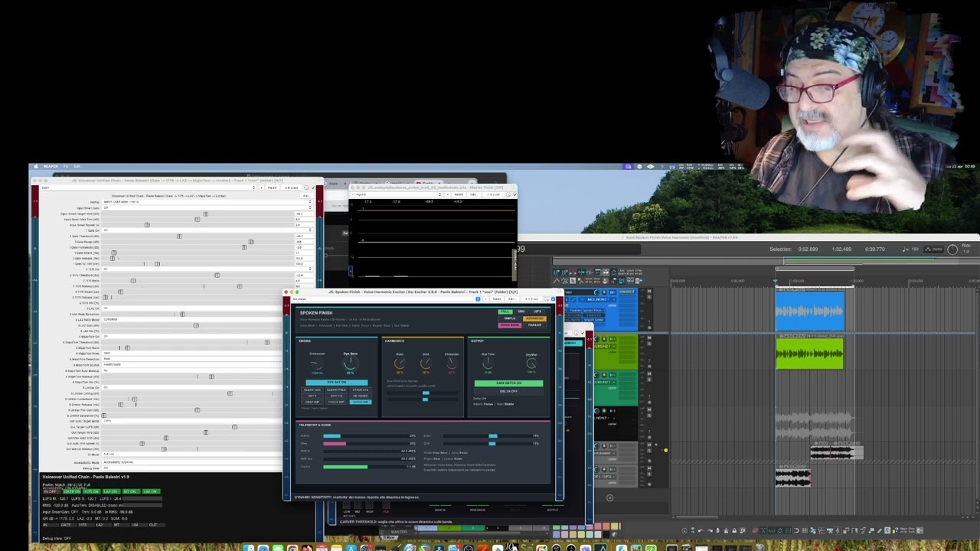Select the green audio clip on the second track

pos(810,353)
